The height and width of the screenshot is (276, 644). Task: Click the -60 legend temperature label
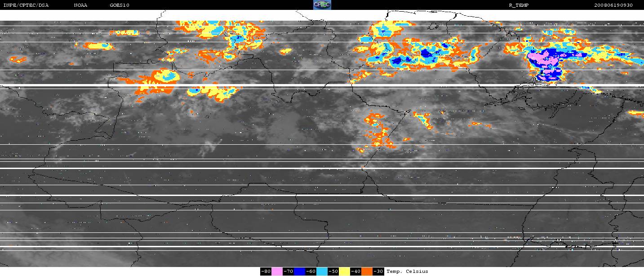point(311,272)
